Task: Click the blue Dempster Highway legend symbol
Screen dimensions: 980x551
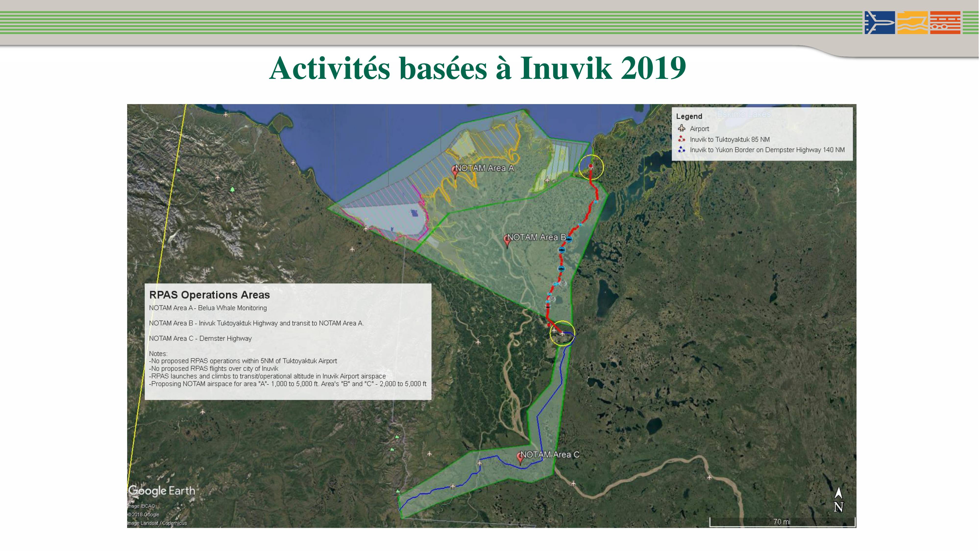Action: (x=681, y=149)
